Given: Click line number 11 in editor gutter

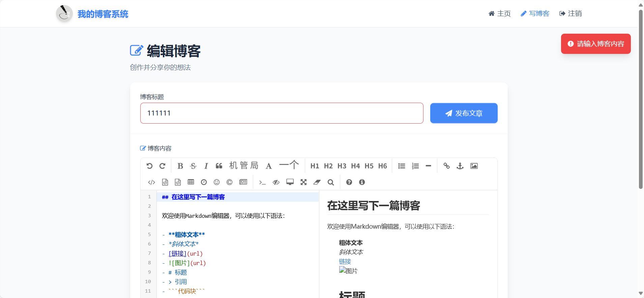Looking at the screenshot, I should pos(148,291).
